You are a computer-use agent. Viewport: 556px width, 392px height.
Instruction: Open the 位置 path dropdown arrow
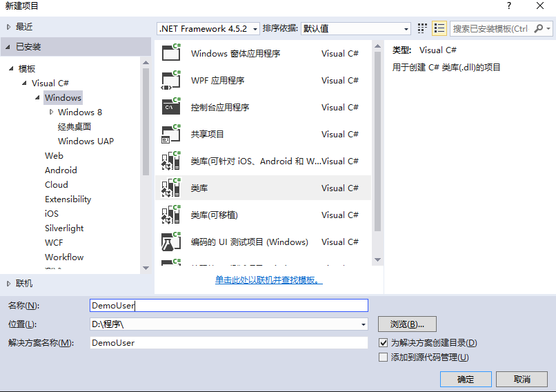[363, 324]
